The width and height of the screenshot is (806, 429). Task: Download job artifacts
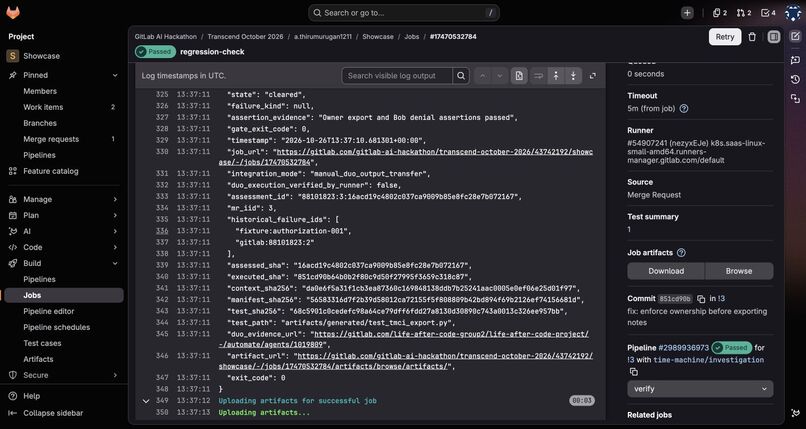tap(666, 271)
